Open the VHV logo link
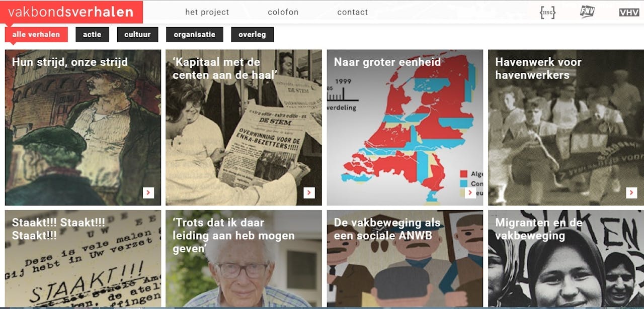The image size is (644, 309). coord(629,12)
